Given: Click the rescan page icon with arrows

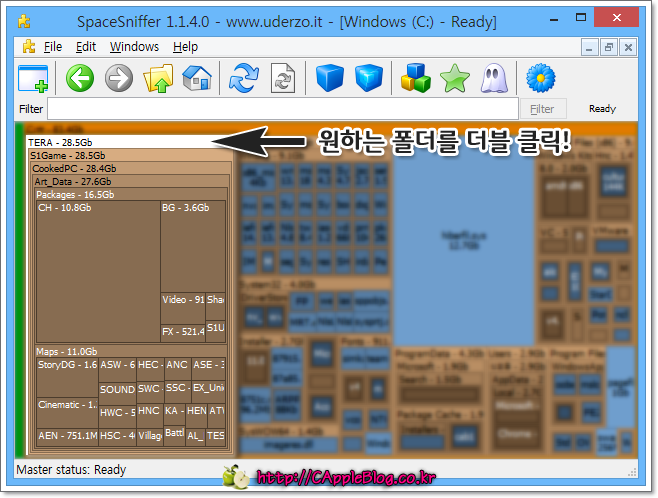Looking at the screenshot, I should 283,78.
